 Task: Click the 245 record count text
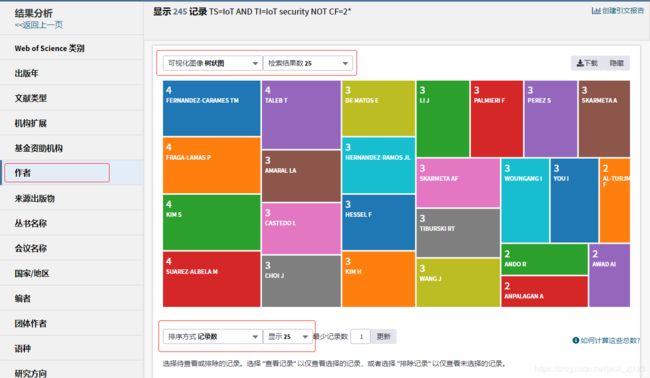tap(180, 12)
